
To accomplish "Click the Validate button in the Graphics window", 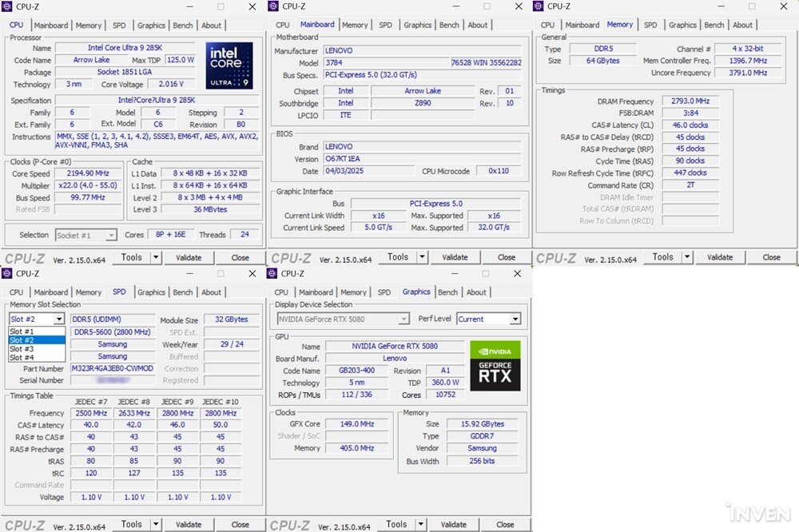I will 454,525.
